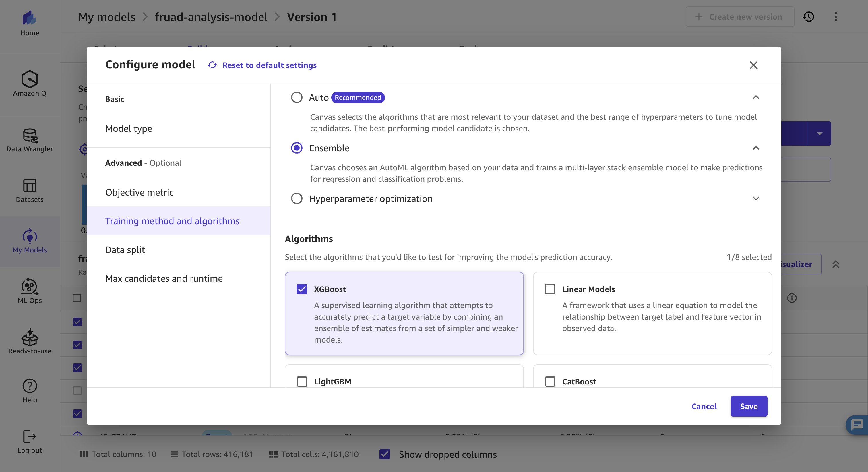
Task: Close the Configure model dialog
Action: coord(753,65)
